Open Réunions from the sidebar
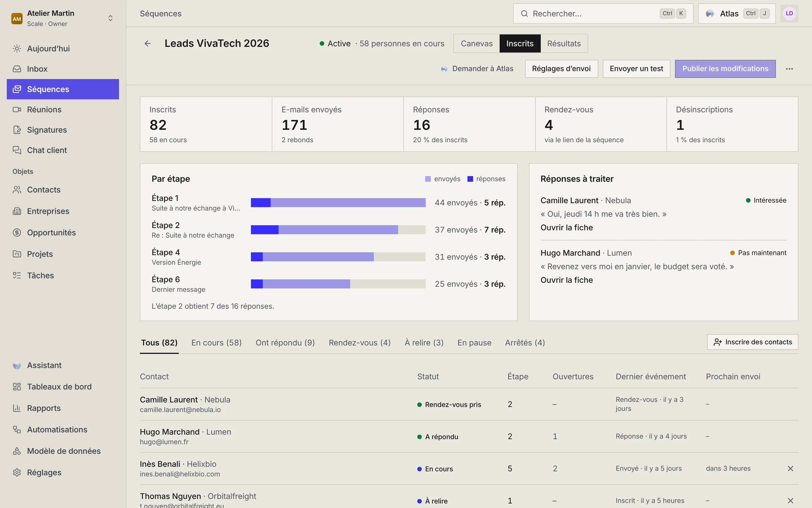 tap(63, 110)
